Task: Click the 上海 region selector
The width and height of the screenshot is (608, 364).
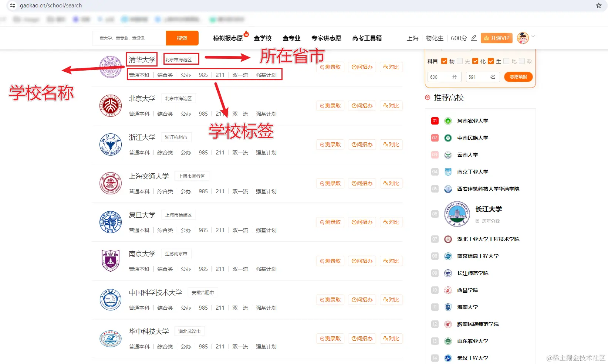Action: [412, 38]
